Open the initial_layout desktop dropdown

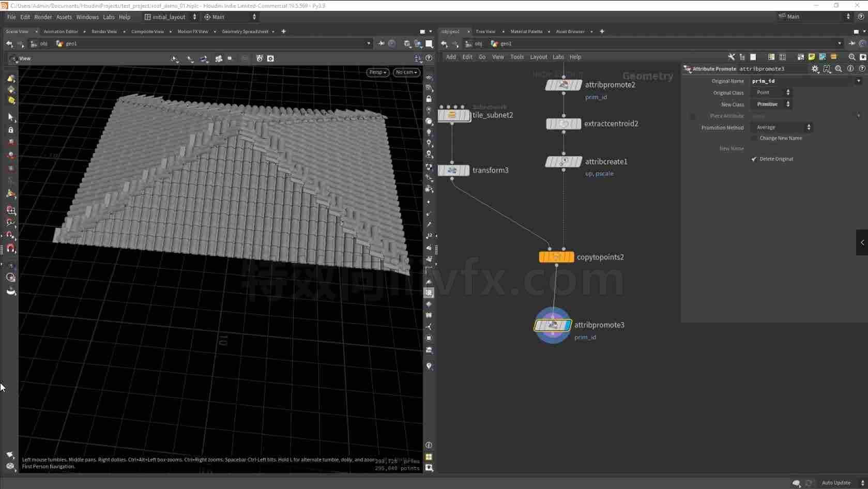pyautogui.click(x=171, y=17)
